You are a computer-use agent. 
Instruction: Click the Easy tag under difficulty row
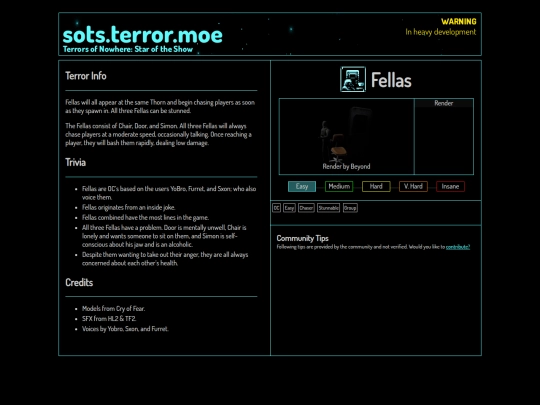pyautogui.click(x=289, y=208)
